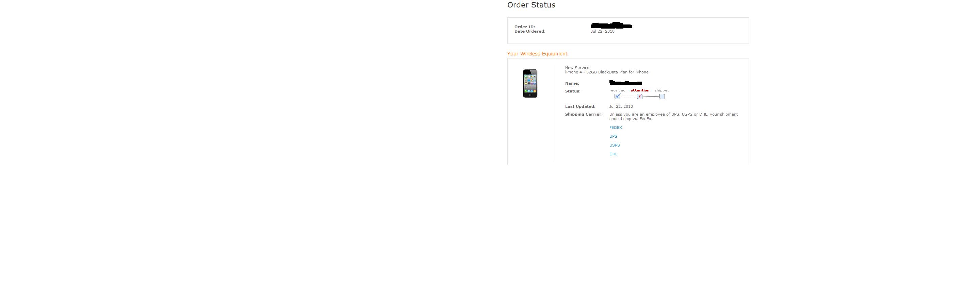The image size is (980, 306).
Task: Click the Date Ordered value Jul 22, 2010
Action: coord(603,32)
